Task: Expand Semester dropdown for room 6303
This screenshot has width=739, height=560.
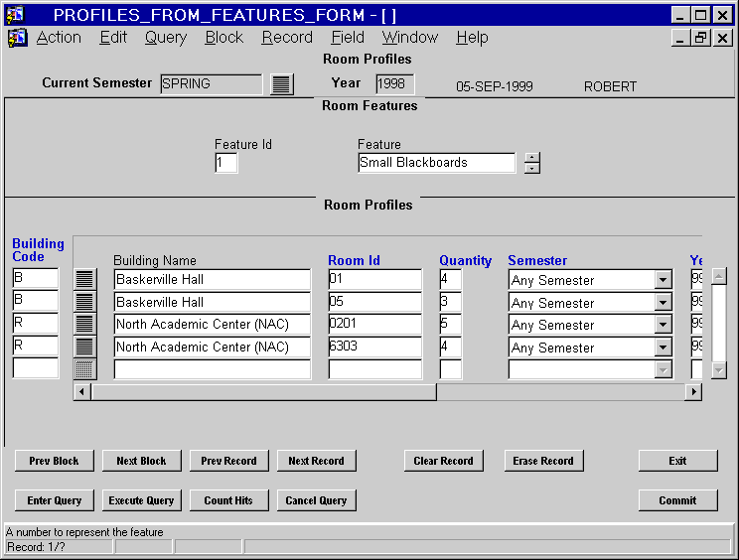Action: [x=664, y=348]
